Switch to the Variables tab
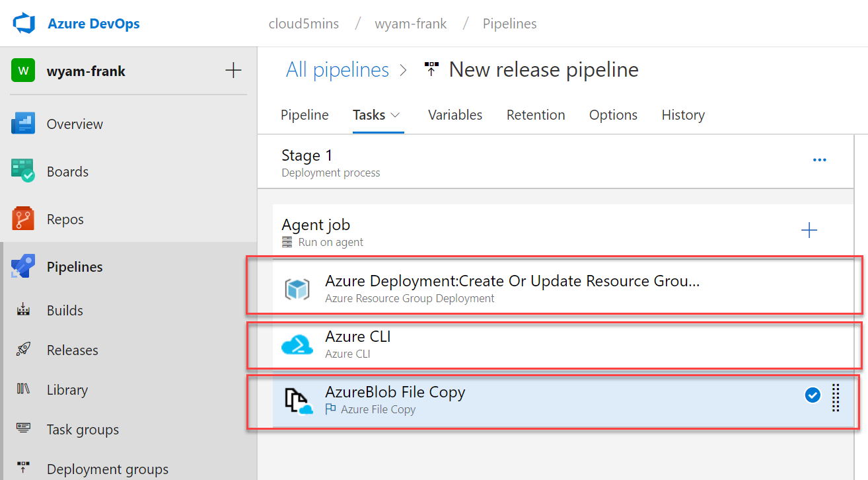 454,114
